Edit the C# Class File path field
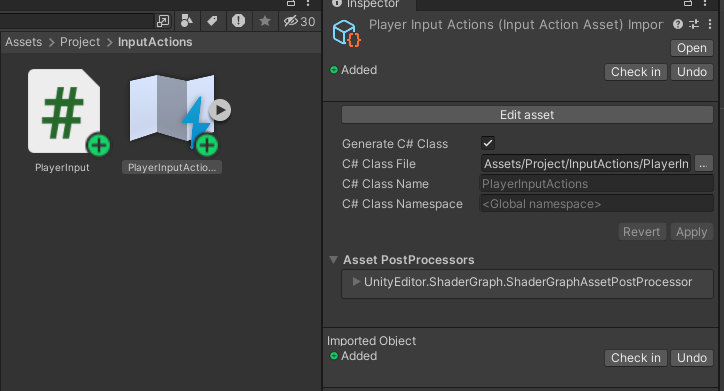This screenshot has width=724, height=391. click(x=585, y=164)
